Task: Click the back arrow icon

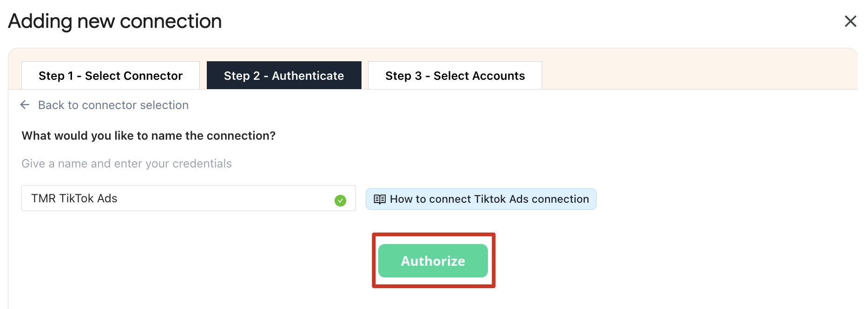Action: [25, 105]
